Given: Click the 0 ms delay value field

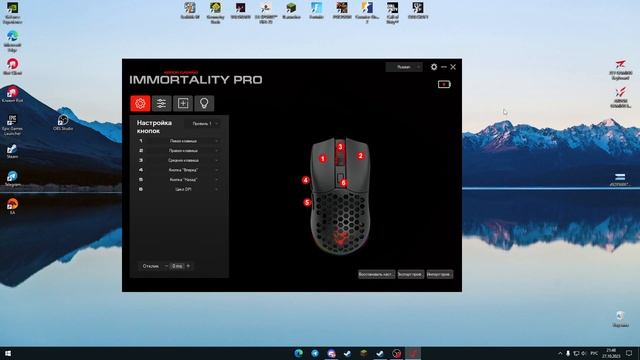Looking at the screenshot, I should [177, 266].
